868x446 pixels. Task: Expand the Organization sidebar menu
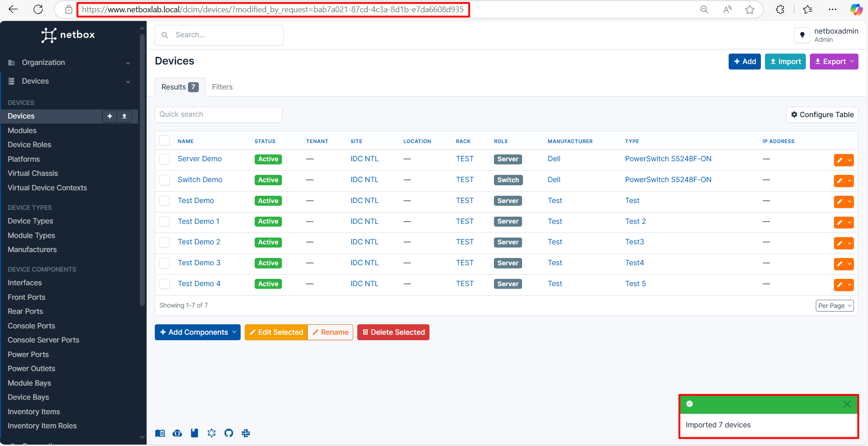69,63
